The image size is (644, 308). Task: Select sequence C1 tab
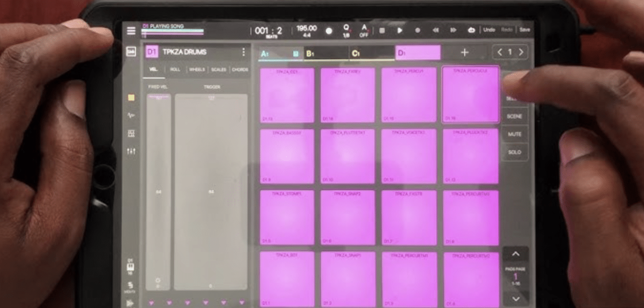(372, 53)
